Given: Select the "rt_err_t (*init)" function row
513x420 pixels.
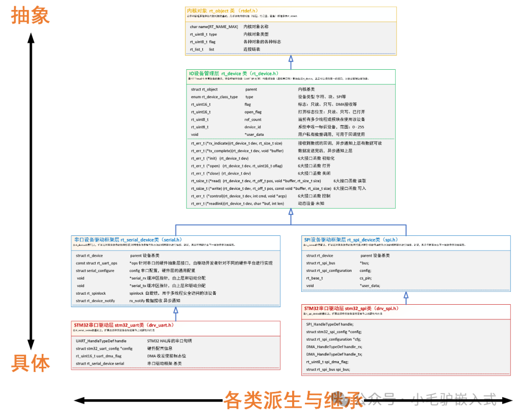Looking at the screenshot, I should click(x=220, y=158).
